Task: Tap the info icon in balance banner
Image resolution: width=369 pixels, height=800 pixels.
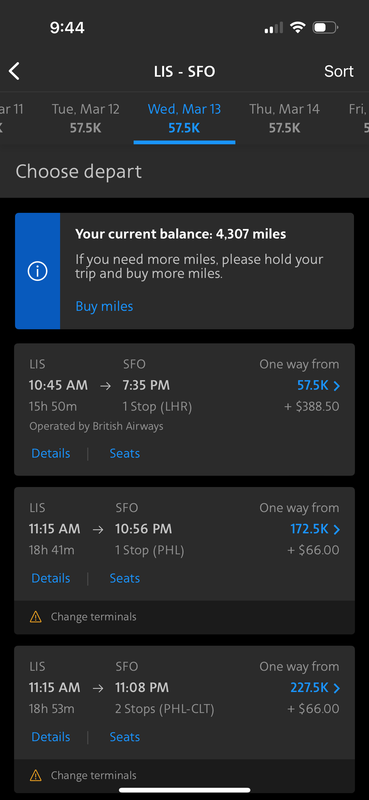Action: pyautogui.click(x=37, y=271)
